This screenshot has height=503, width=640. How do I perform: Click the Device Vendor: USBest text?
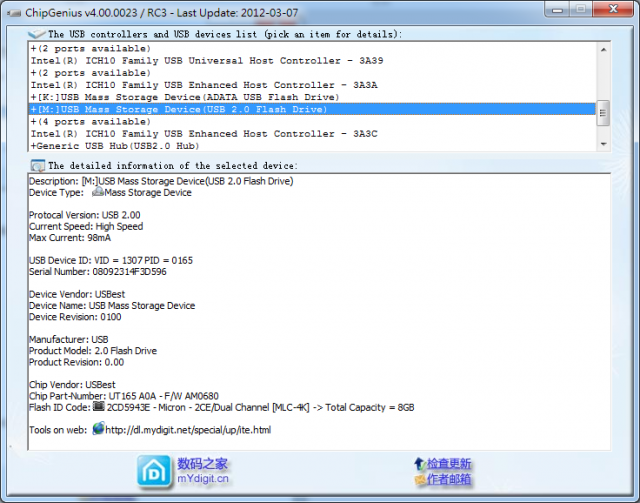point(77,294)
